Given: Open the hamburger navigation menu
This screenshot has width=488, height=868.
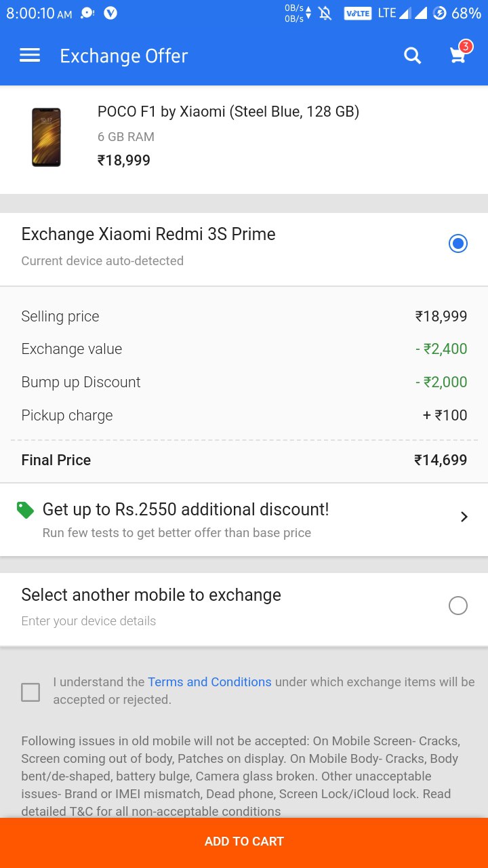Looking at the screenshot, I should [x=30, y=56].
